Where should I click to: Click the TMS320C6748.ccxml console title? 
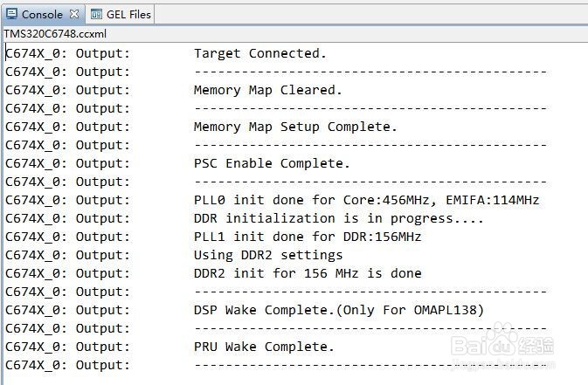pos(55,33)
